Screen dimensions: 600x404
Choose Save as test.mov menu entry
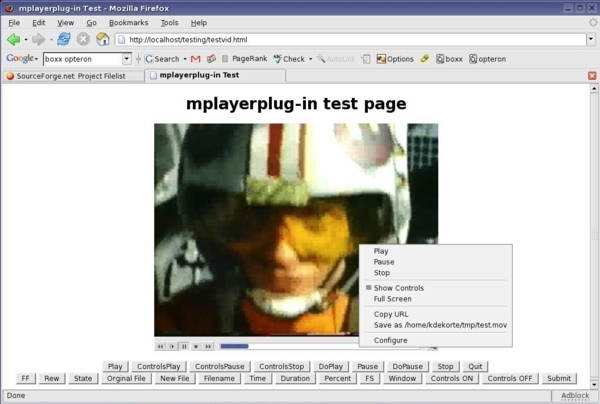435,325
